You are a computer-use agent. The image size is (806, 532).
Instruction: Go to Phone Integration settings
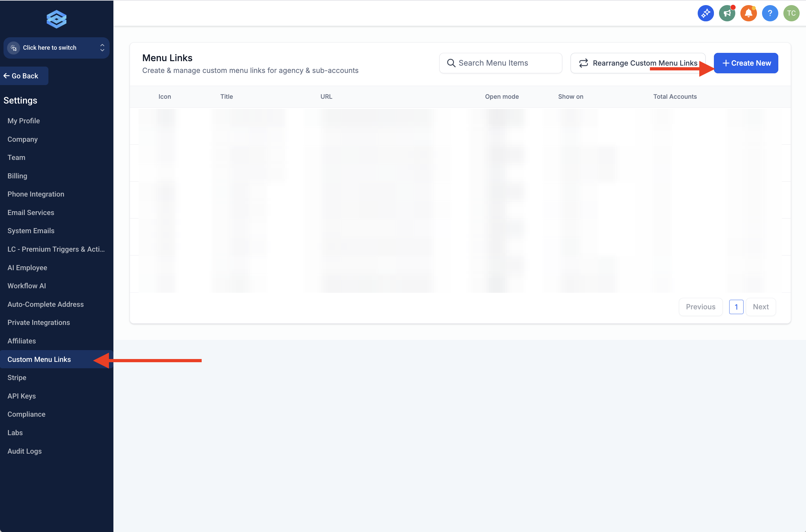tap(36, 194)
